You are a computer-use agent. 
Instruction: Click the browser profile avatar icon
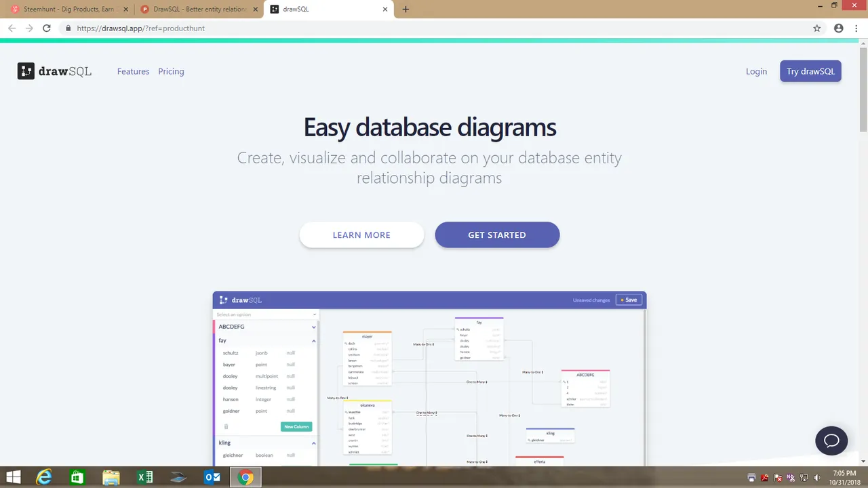click(x=839, y=28)
